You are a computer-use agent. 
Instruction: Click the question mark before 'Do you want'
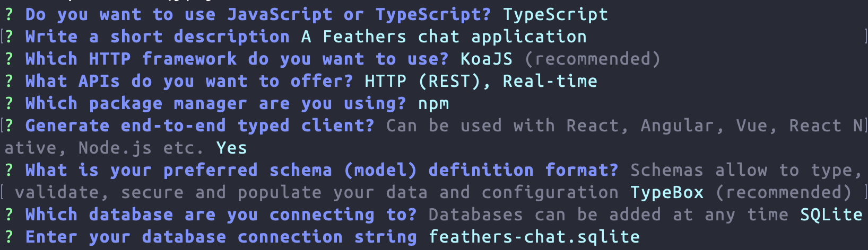[9, 14]
